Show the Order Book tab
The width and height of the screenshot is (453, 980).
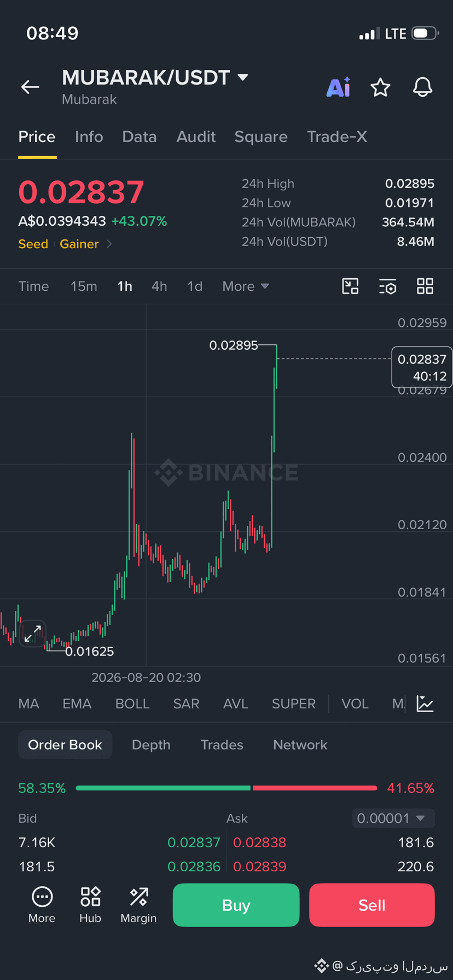[65, 745]
